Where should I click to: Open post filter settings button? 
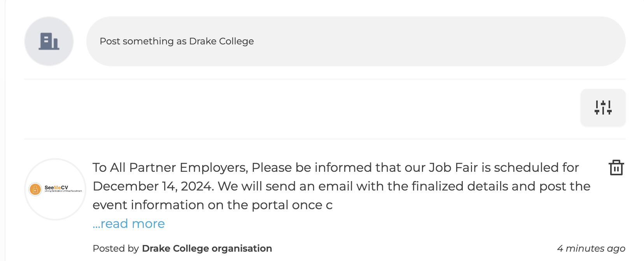coord(603,108)
